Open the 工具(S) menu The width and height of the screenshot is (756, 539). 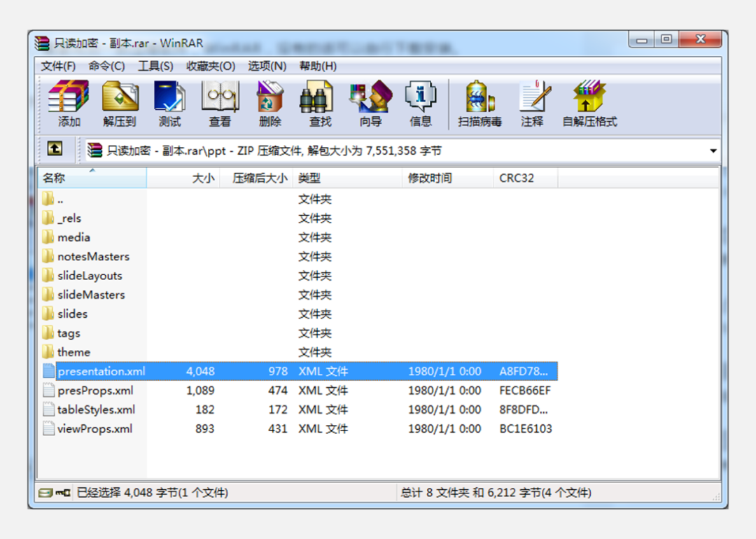(x=155, y=66)
